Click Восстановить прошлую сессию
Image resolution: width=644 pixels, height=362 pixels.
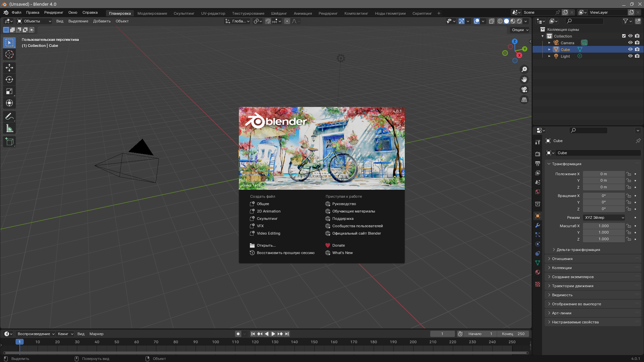[x=282, y=253]
